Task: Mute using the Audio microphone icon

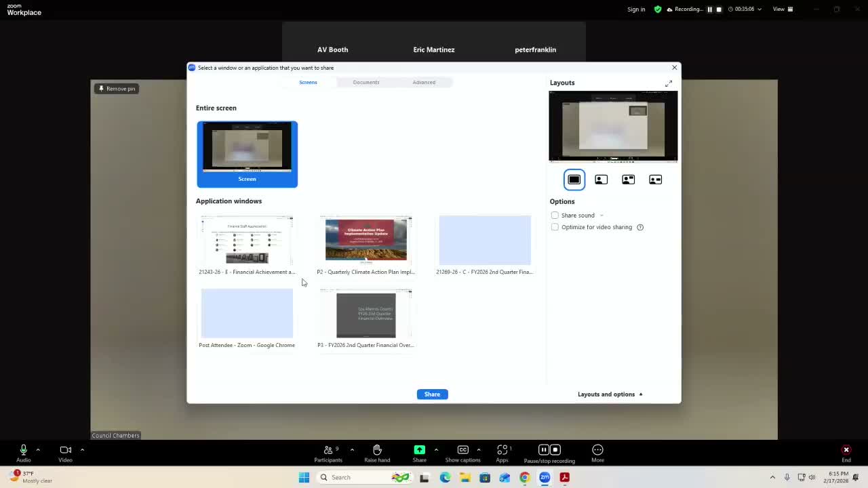Action: [x=23, y=450]
